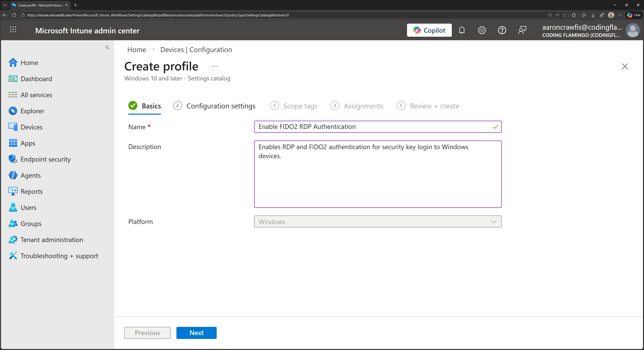Collapse the left navigation pane

click(x=107, y=47)
